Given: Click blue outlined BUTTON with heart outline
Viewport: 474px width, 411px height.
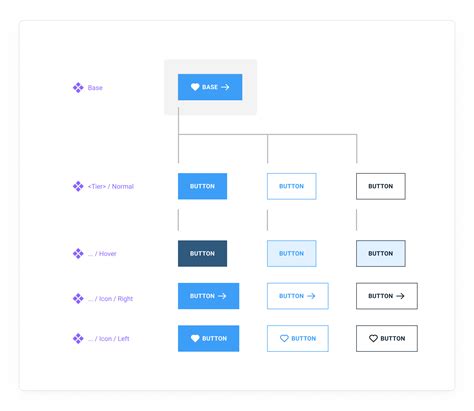Looking at the screenshot, I should click(298, 338).
